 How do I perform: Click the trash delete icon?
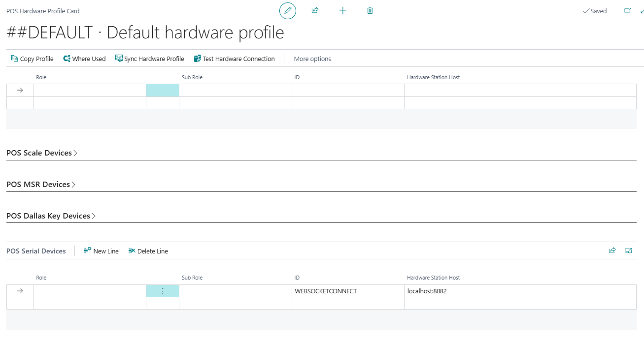coord(370,10)
